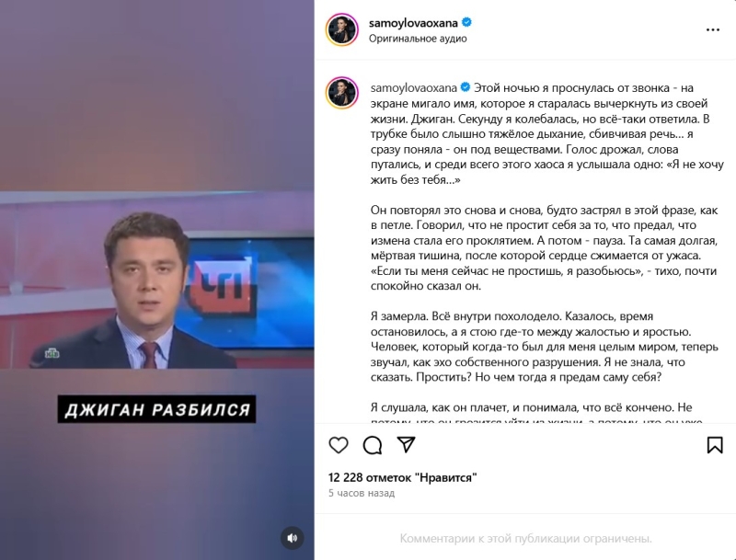This screenshot has width=736, height=560.
Task: Open the avatar next to the caption
Action: pos(341,93)
